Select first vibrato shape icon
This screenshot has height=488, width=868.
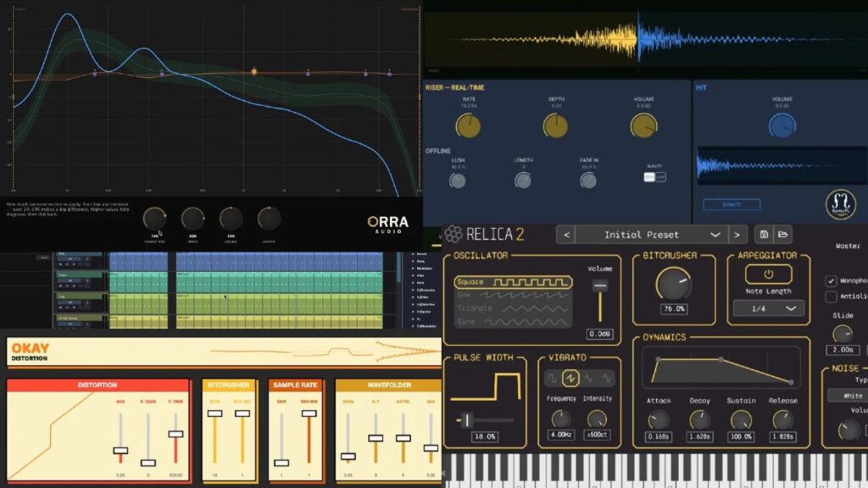tap(552, 379)
